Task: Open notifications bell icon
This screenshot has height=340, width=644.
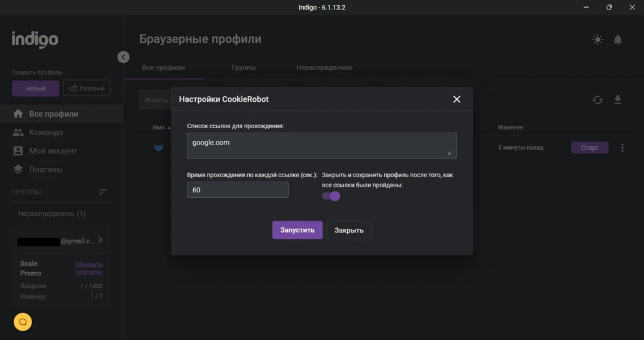Action: [x=618, y=40]
